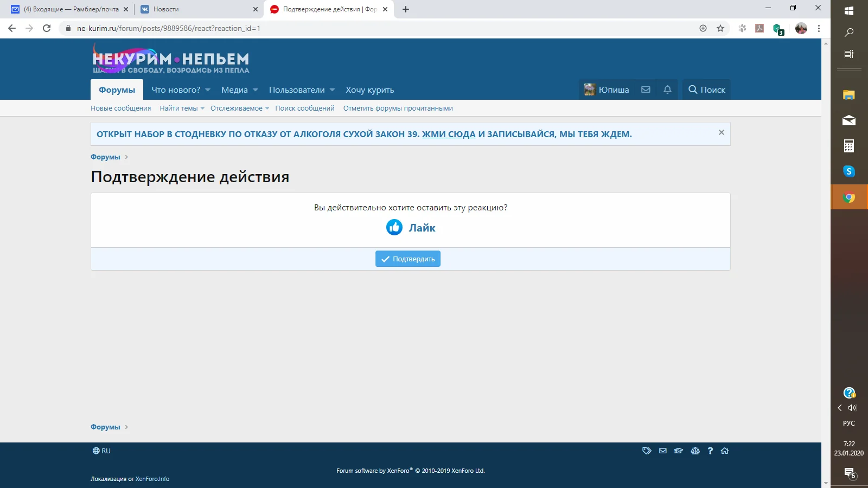This screenshot has height=488, width=868.
Task: Open terms via the scales icon in footer
Action: [x=695, y=451]
